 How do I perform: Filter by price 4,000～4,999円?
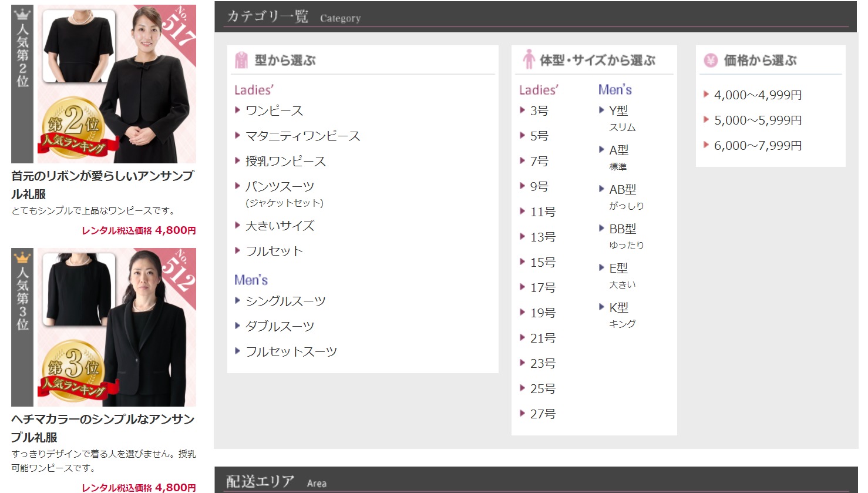(758, 95)
